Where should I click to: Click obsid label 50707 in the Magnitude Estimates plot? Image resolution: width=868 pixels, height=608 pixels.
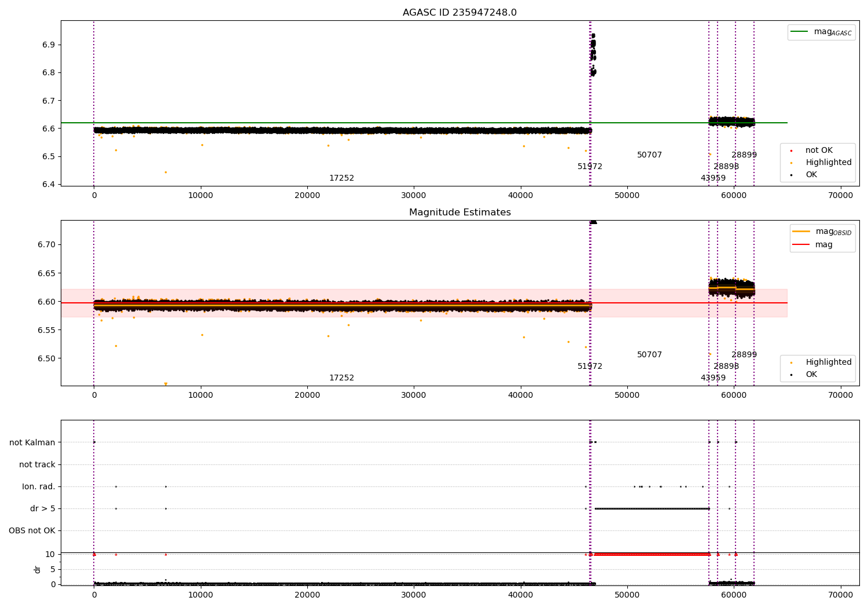pyautogui.click(x=649, y=355)
